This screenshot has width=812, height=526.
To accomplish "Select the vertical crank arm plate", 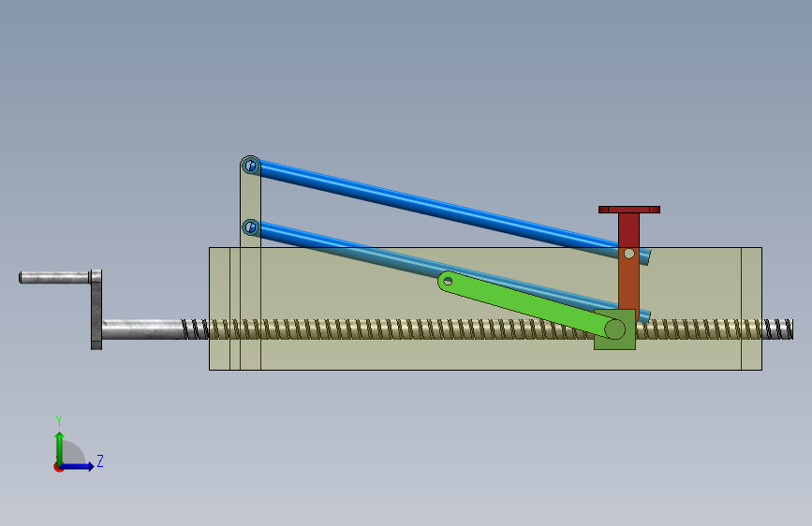I will 96,310.
